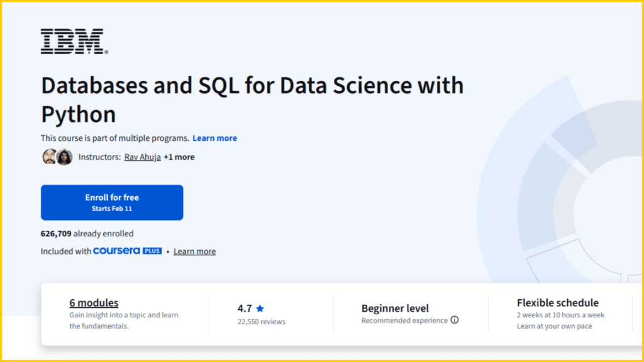Select the course title heading

point(252,99)
